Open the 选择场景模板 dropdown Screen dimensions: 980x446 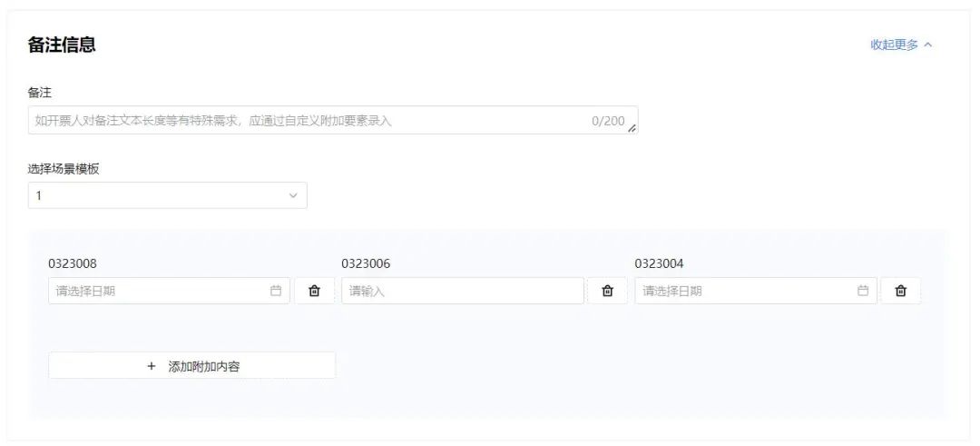(x=168, y=196)
